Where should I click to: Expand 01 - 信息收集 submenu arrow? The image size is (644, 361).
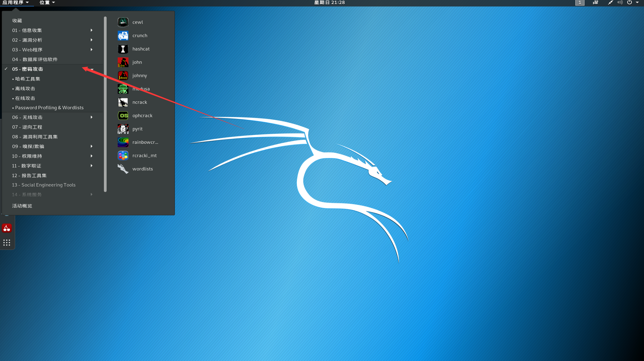[x=91, y=30]
